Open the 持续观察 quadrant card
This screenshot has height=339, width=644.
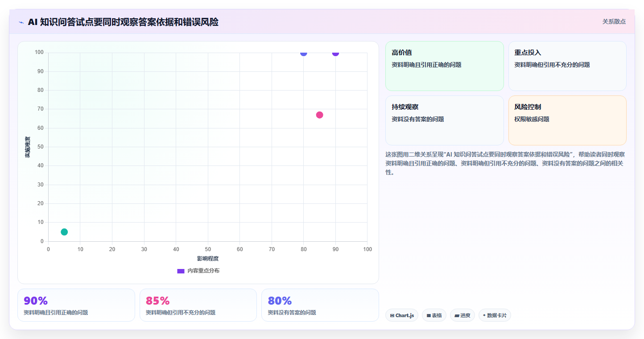pyautogui.click(x=445, y=120)
